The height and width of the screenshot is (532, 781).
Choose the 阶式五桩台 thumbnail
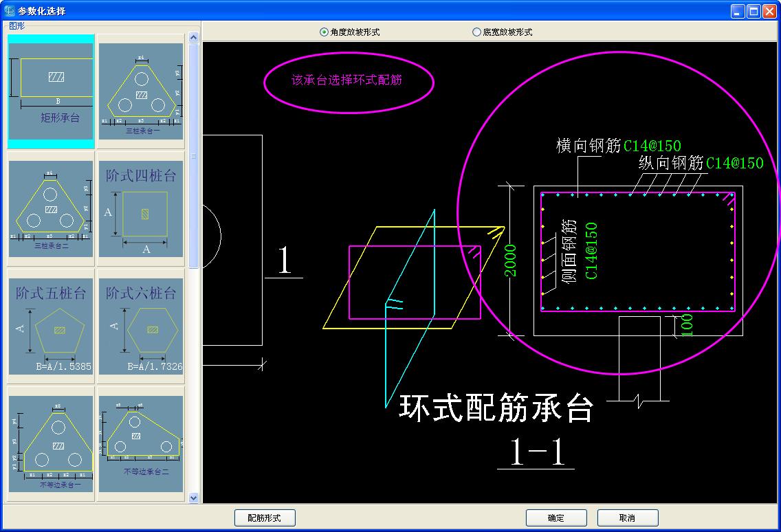coord(51,326)
